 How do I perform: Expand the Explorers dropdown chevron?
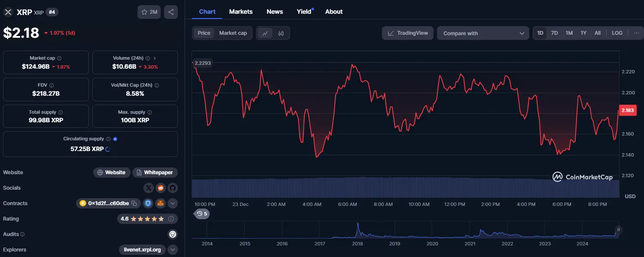tap(173, 250)
